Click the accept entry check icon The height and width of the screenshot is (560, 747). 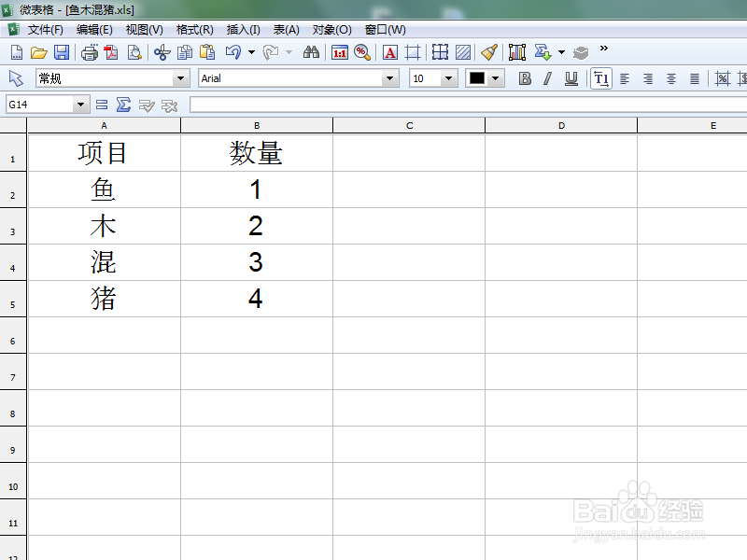pos(147,105)
